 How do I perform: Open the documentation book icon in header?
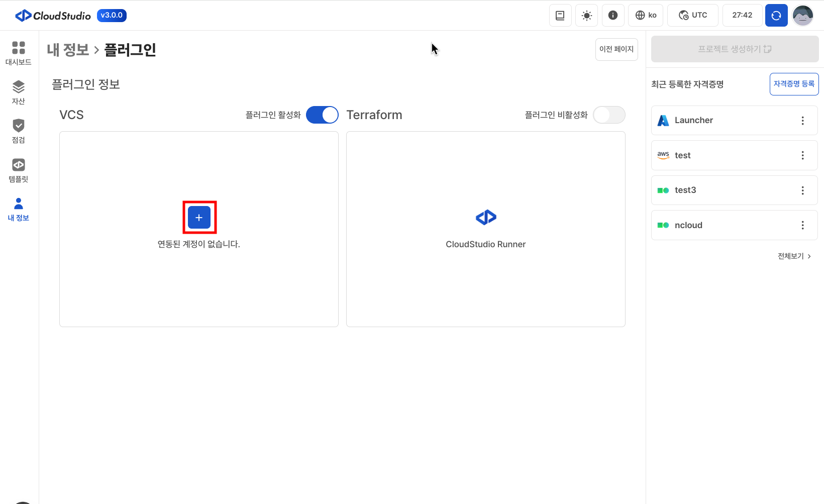[x=560, y=16]
